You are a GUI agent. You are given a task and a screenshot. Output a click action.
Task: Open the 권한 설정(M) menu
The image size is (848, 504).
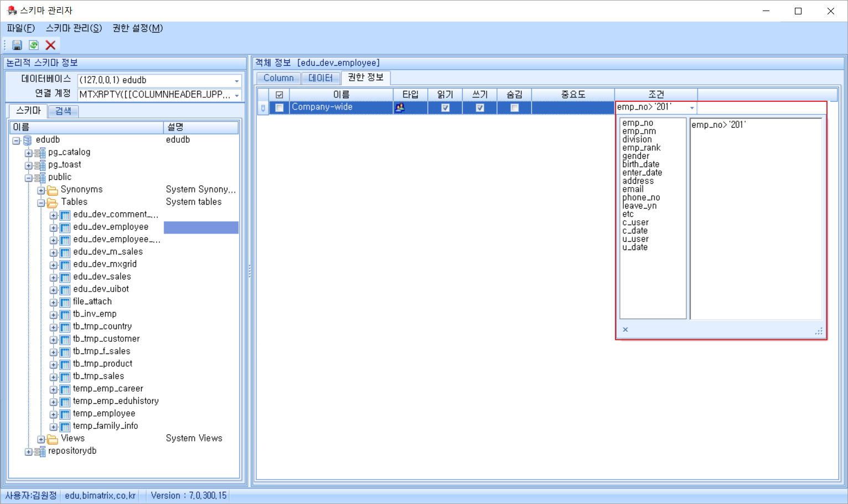point(138,28)
